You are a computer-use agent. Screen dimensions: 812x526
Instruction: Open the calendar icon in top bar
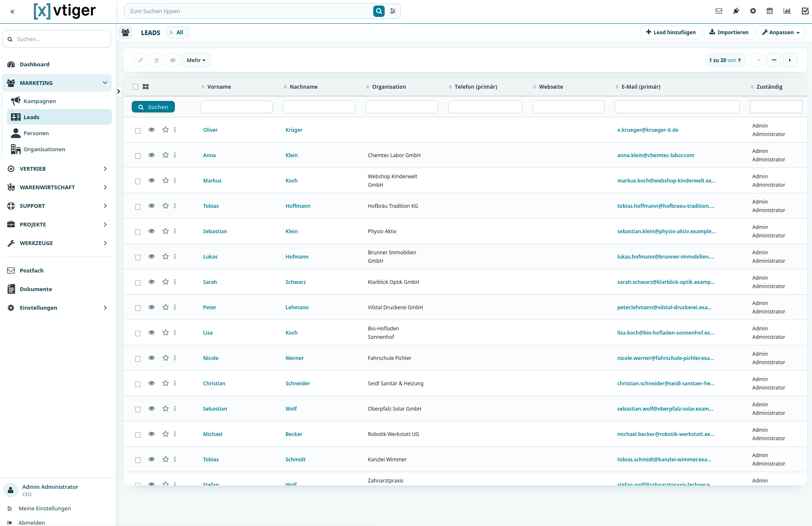point(770,11)
